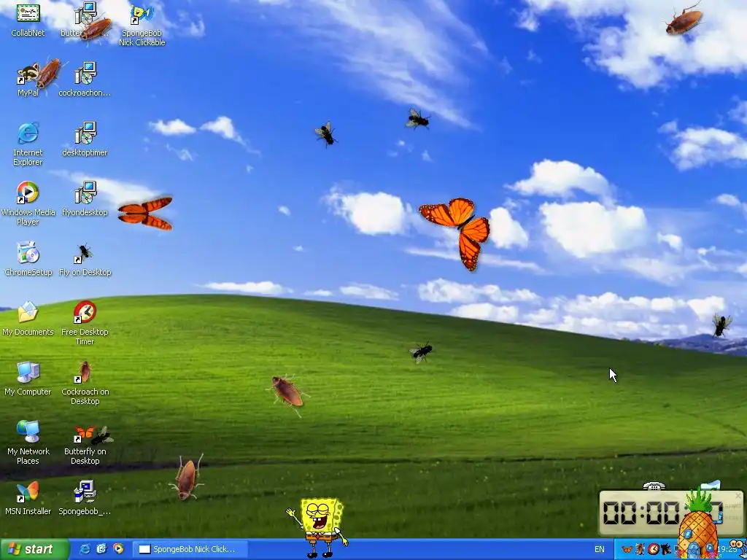Open My Computer
The height and width of the screenshot is (560, 747).
click(28, 378)
